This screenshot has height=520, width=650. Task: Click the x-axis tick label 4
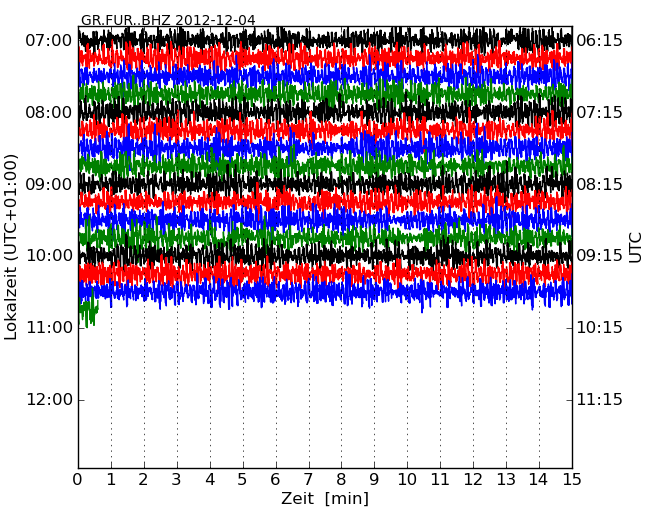[x=210, y=480]
